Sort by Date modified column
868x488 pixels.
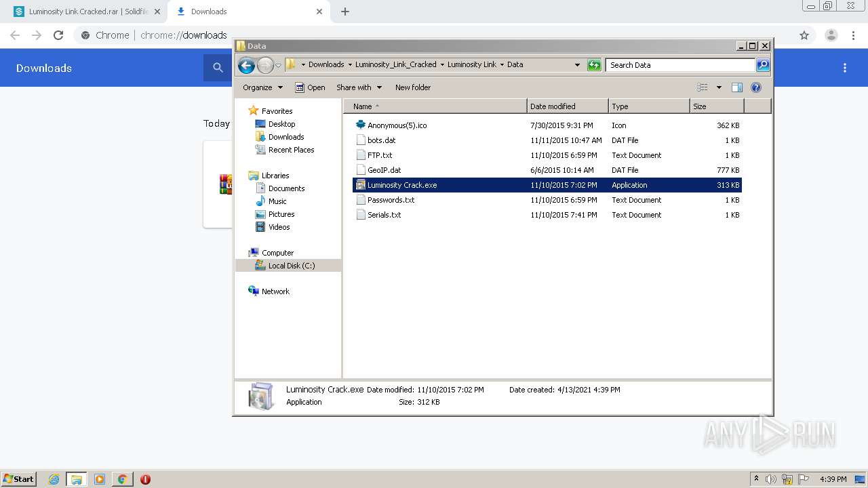pos(568,106)
